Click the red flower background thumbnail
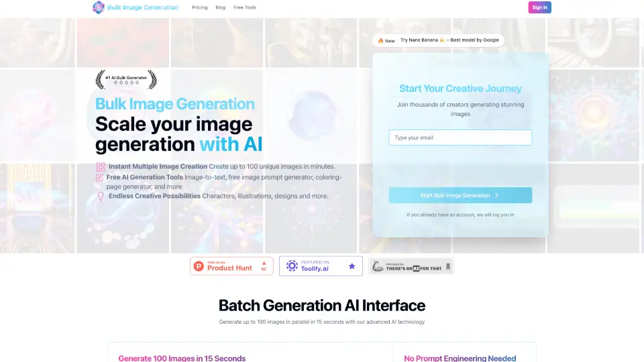Image resolution: width=644 pixels, height=362 pixels. tap(123, 43)
